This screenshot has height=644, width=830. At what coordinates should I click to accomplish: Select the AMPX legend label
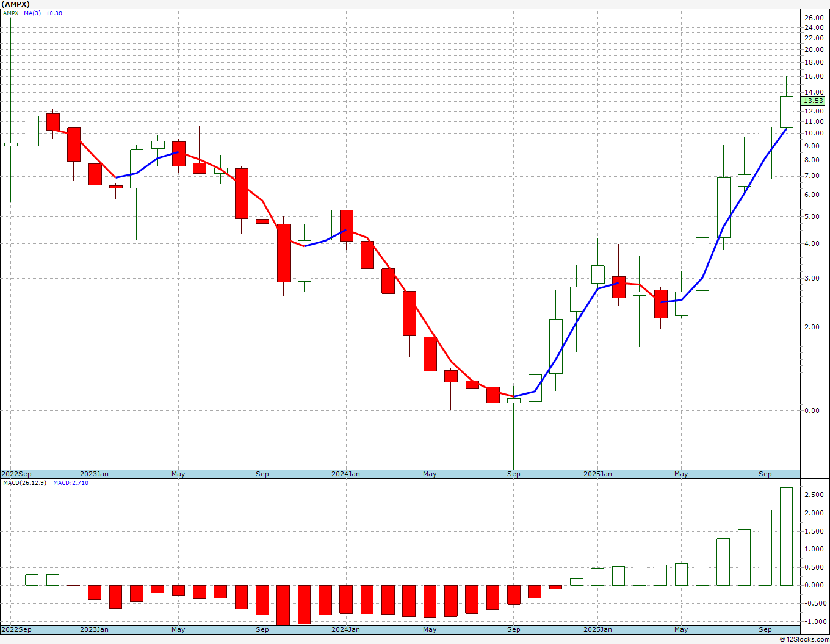pyautogui.click(x=11, y=13)
